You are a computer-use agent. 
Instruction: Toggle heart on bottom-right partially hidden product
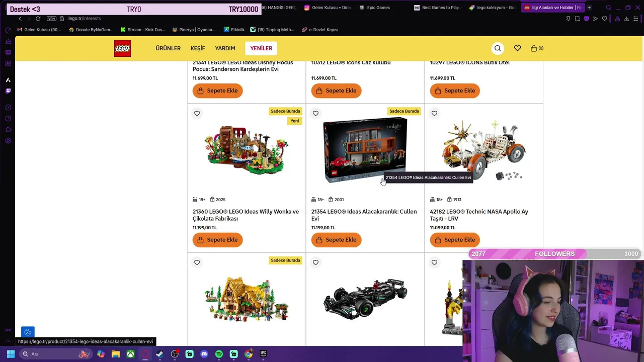pos(434,262)
